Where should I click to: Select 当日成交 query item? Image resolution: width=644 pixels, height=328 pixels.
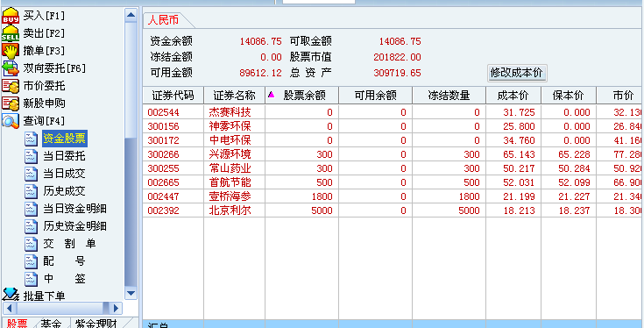pos(64,174)
